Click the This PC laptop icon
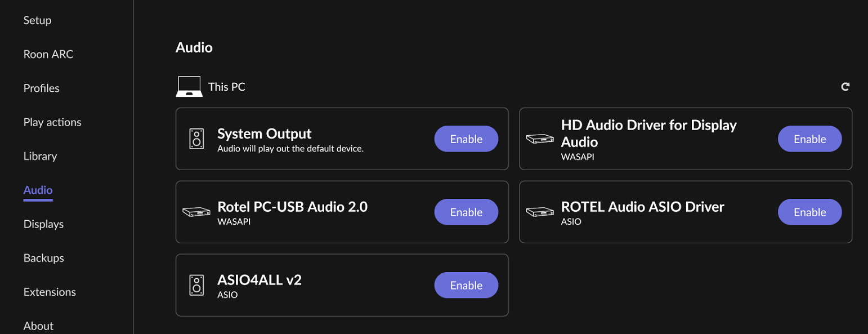The width and height of the screenshot is (868, 334). click(x=189, y=87)
